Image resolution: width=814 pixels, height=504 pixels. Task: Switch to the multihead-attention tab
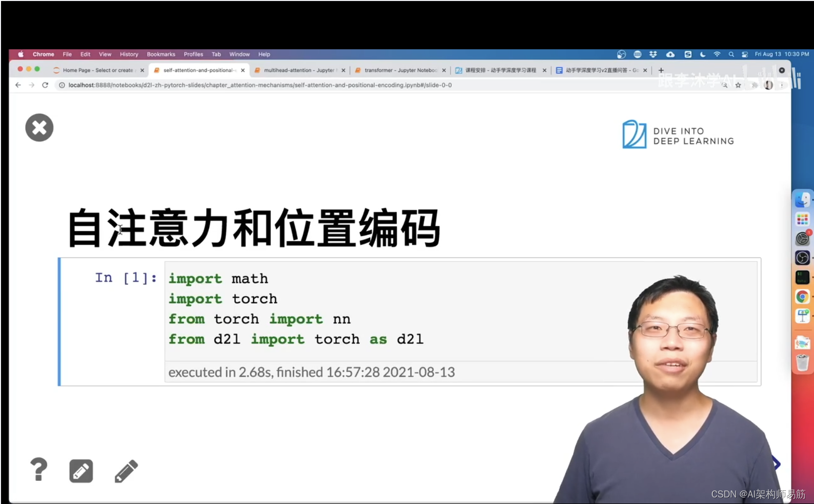[x=297, y=70]
